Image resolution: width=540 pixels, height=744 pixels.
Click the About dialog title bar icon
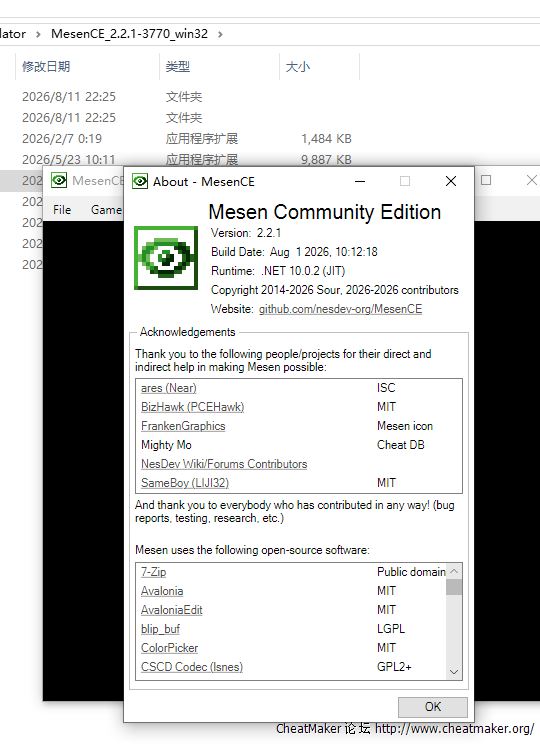coord(140,181)
